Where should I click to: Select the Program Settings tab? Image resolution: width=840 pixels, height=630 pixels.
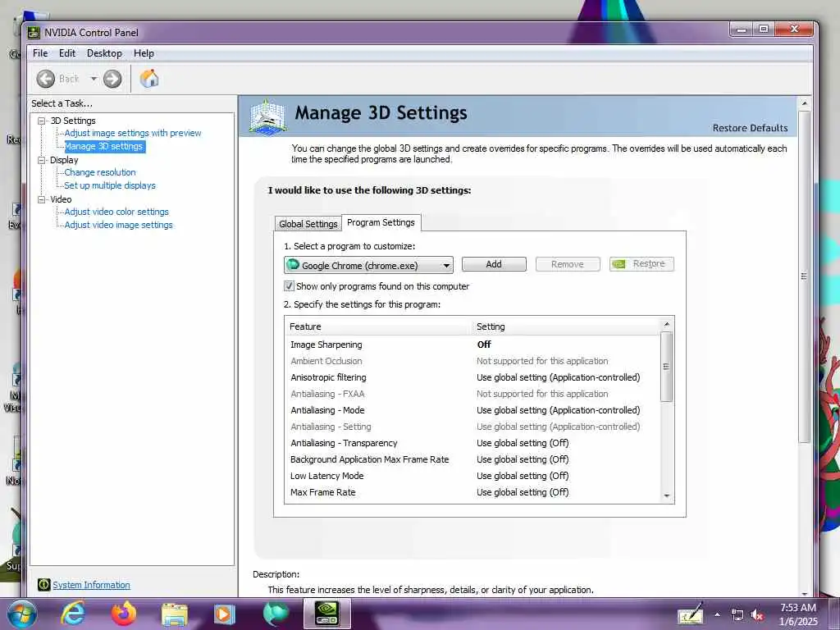(x=381, y=222)
